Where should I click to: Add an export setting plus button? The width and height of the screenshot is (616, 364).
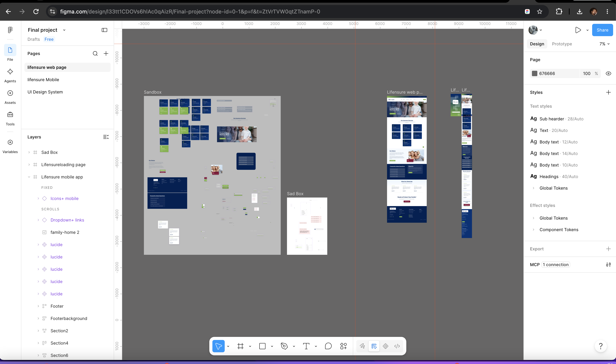click(x=608, y=249)
